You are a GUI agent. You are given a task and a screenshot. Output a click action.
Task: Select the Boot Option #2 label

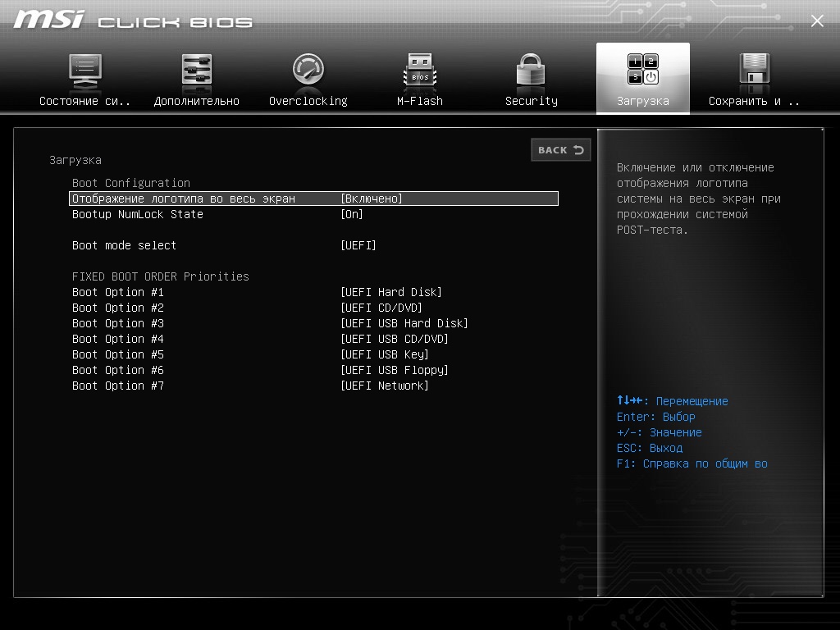click(118, 308)
